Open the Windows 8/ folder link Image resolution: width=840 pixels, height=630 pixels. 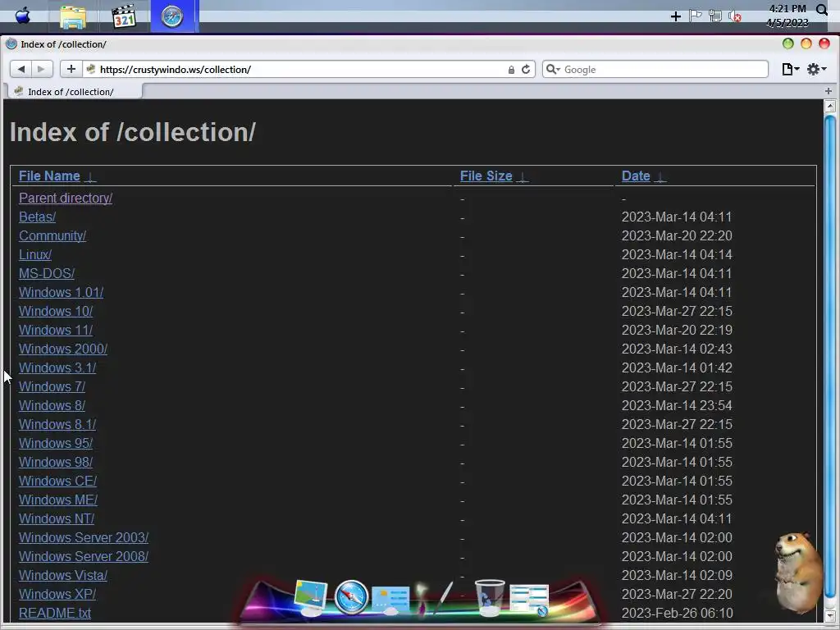[52, 405]
